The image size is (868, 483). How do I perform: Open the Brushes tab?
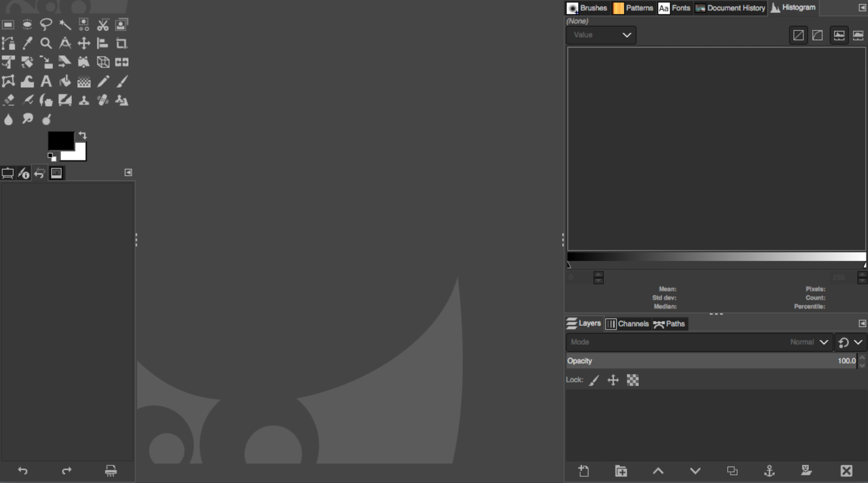tap(587, 8)
